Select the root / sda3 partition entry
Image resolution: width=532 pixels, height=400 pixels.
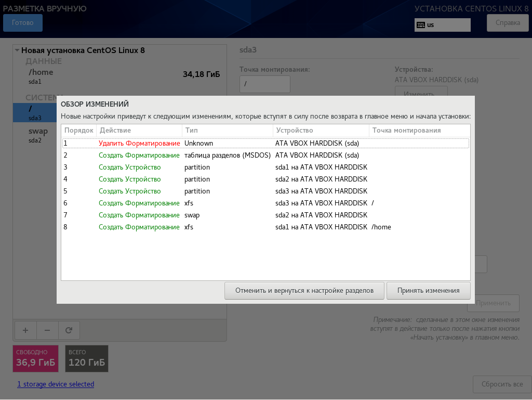(35, 113)
